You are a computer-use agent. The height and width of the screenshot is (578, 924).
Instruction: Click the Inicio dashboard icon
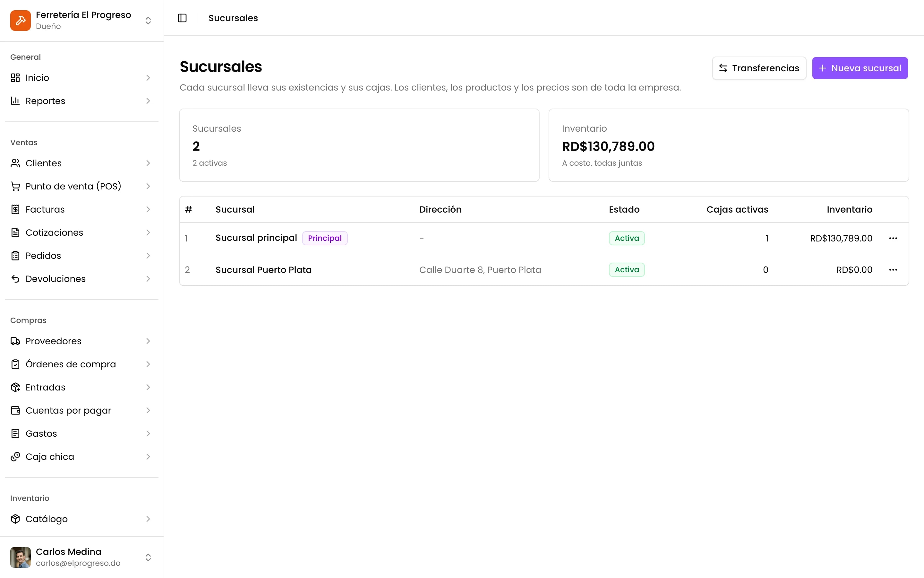click(15, 78)
